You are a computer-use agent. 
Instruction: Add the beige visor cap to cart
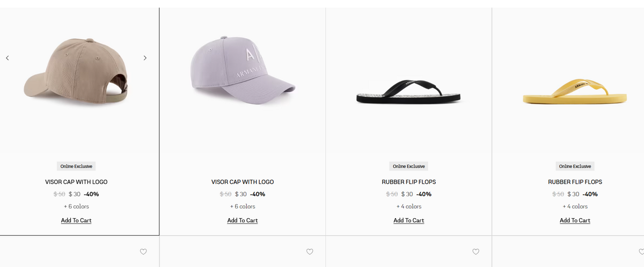click(76, 220)
